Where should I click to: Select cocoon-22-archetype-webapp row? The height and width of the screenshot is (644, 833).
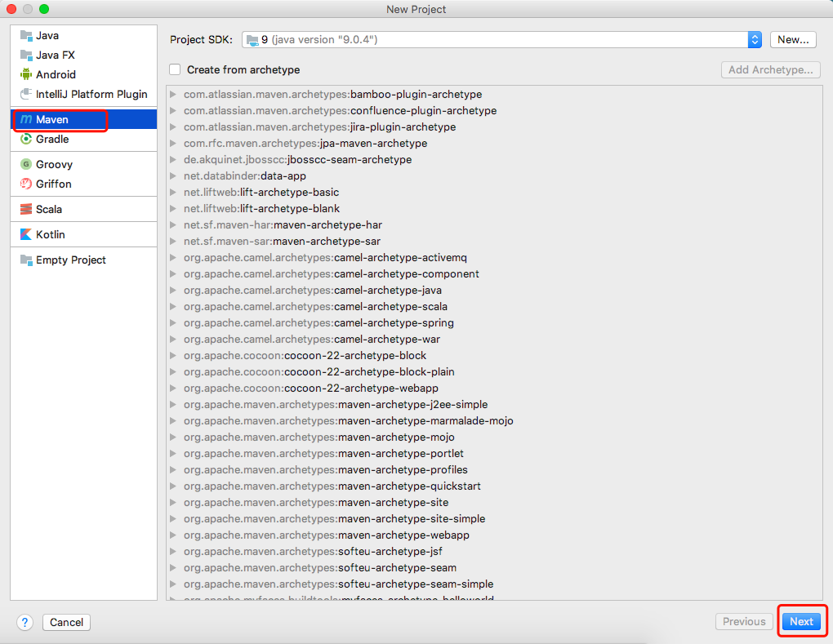[494, 388]
